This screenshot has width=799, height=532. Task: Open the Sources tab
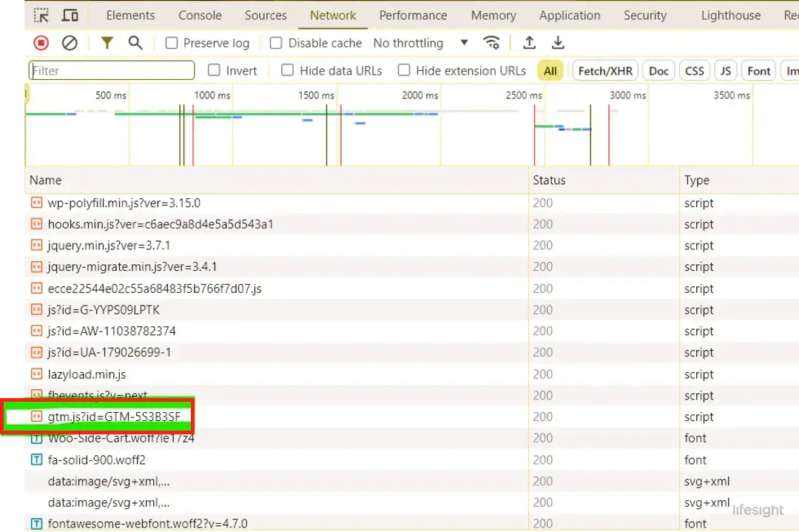[x=266, y=16]
